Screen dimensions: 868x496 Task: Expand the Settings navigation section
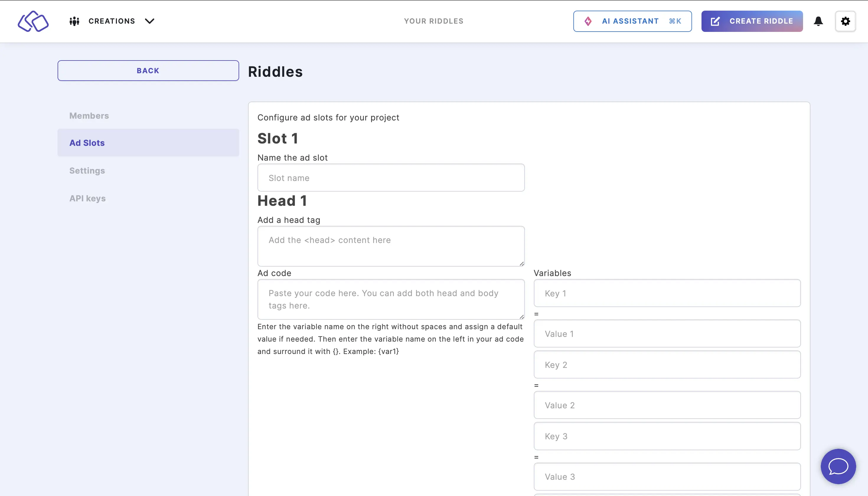(87, 171)
